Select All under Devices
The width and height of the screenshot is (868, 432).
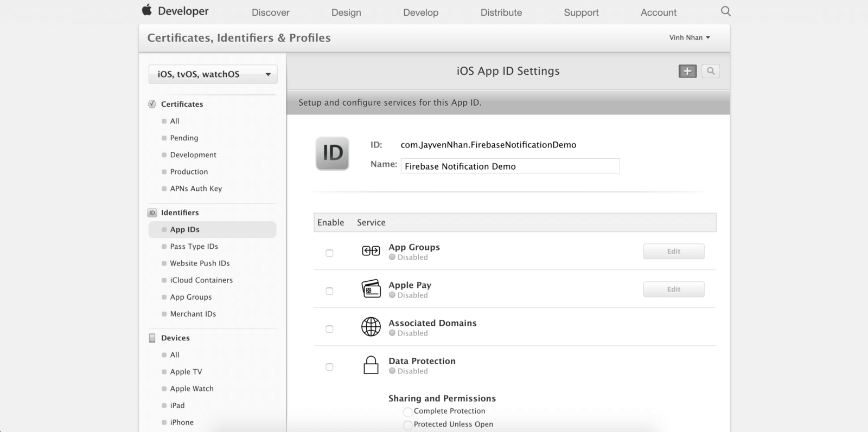click(175, 354)
